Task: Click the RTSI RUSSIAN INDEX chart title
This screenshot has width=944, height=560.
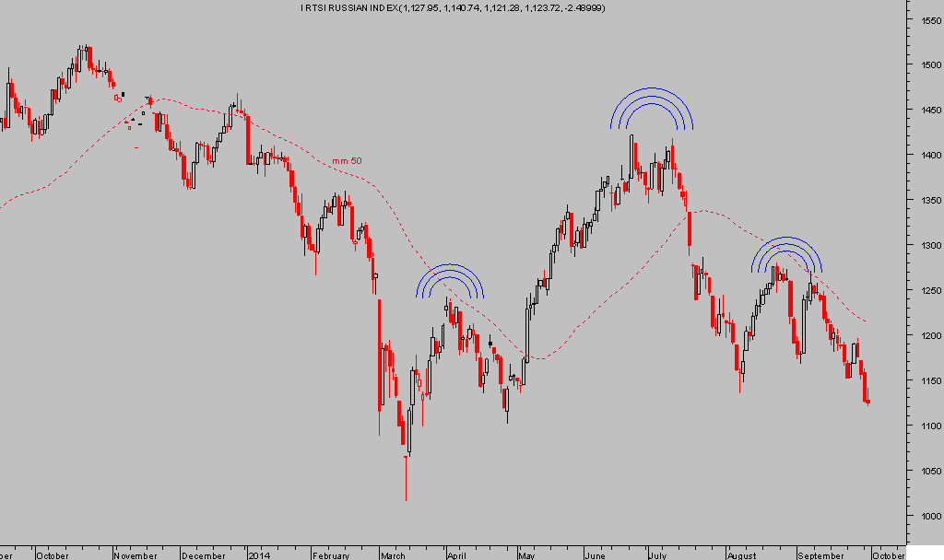Action: point(459,8)
